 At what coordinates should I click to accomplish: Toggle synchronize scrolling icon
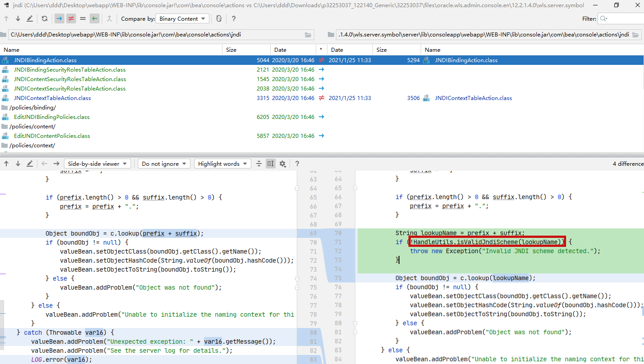pos(270,164)
